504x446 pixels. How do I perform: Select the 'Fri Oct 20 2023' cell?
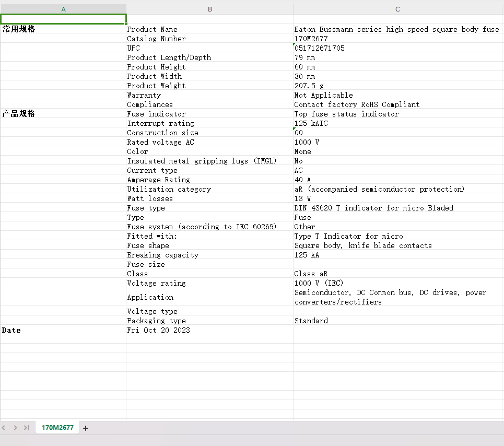[209, 330]
